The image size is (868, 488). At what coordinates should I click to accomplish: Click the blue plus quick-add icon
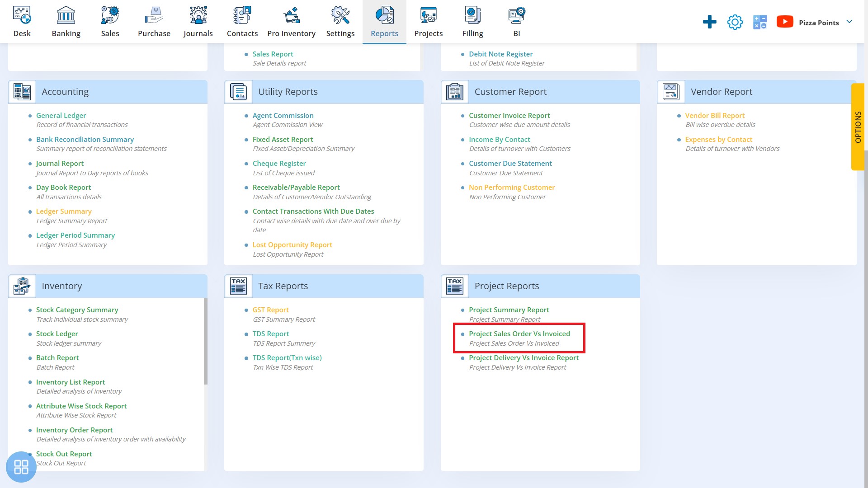pyautogui.click(x=709, y=22)
